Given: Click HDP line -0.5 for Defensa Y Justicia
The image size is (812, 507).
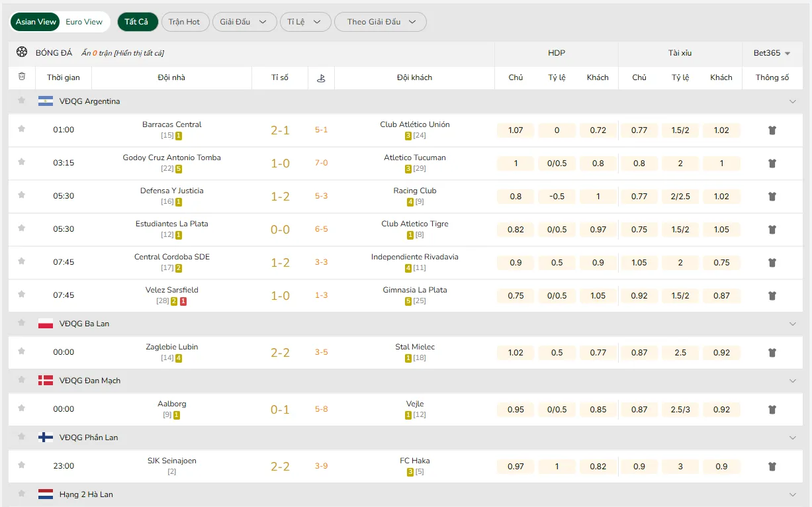Looking at the screenshot, I should pos(557,197).
